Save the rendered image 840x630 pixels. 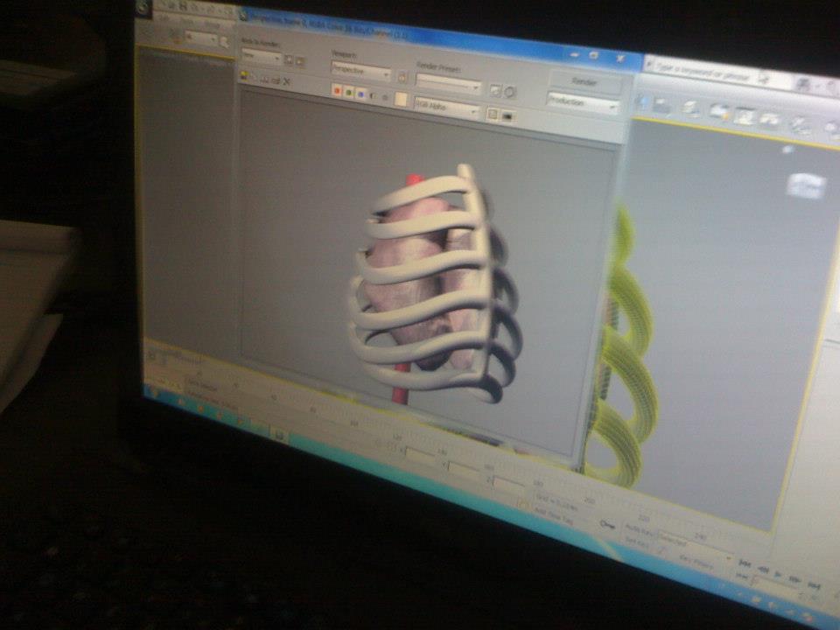point(244,76)
